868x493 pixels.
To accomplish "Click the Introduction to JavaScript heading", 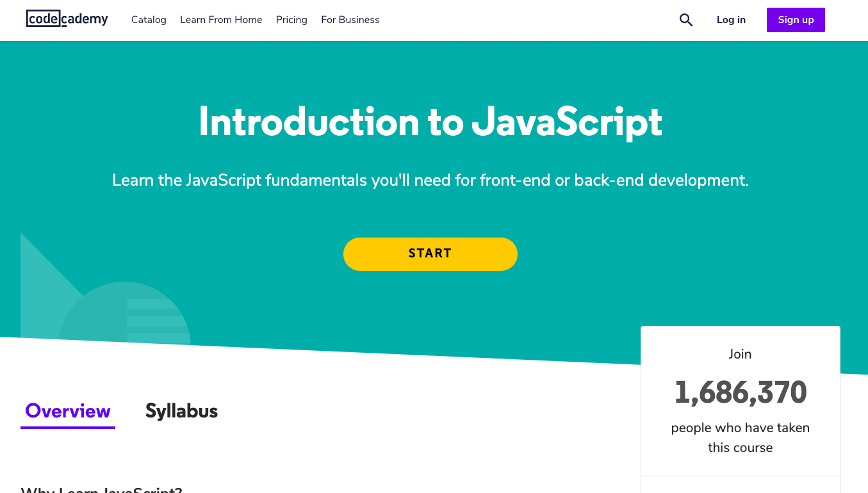I will click(430, 121).
